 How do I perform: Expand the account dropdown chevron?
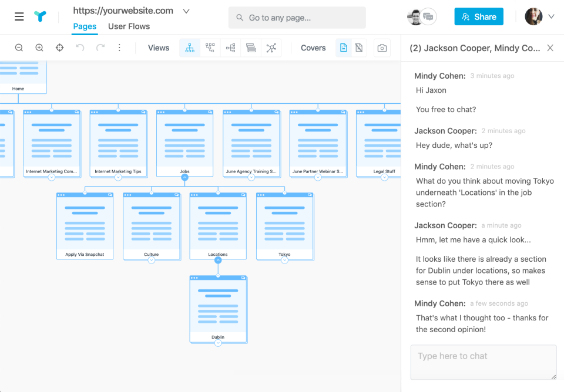tap(552, 16)
